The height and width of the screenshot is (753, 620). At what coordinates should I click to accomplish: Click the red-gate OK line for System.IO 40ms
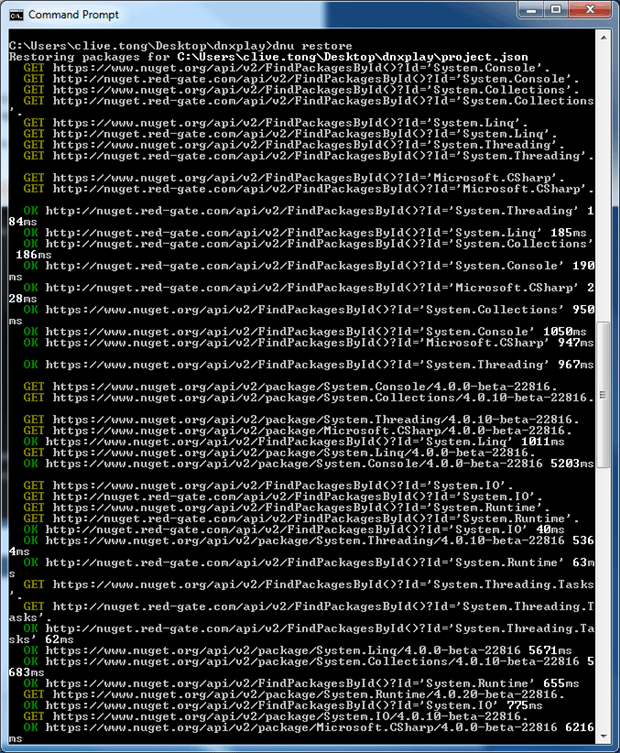coord(294,530)
